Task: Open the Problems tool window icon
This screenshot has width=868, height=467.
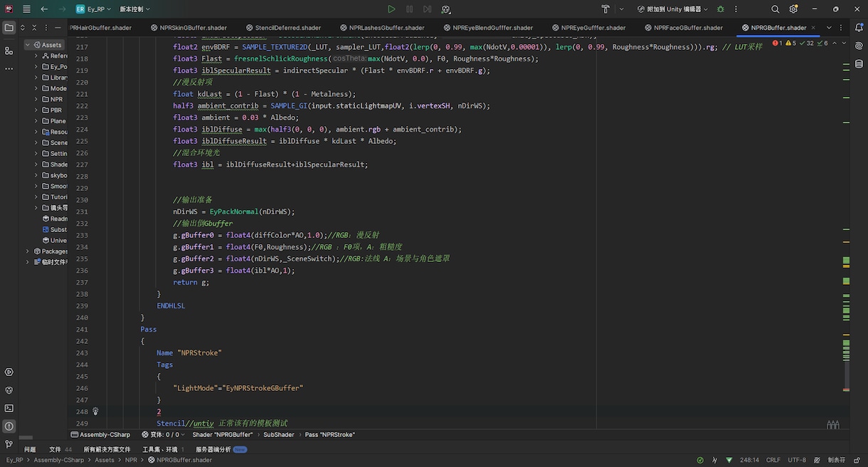Action: click(9, 426)
